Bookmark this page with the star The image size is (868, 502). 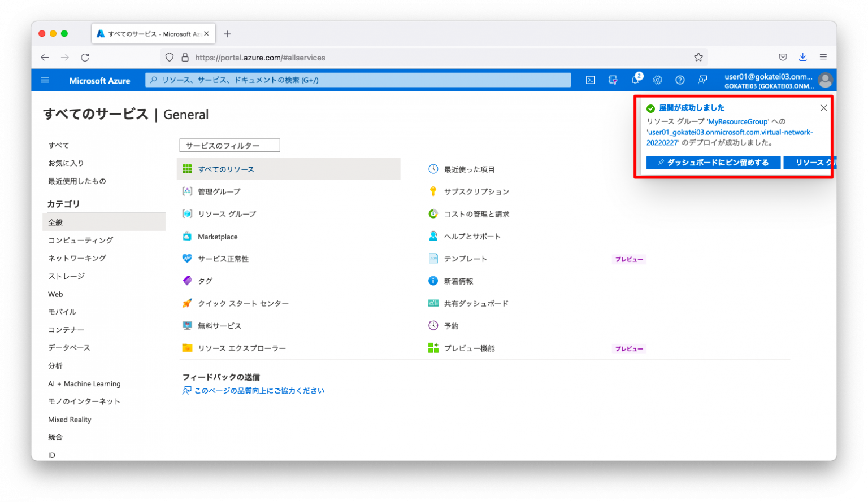pyautogui.click(x=698, y=57)
